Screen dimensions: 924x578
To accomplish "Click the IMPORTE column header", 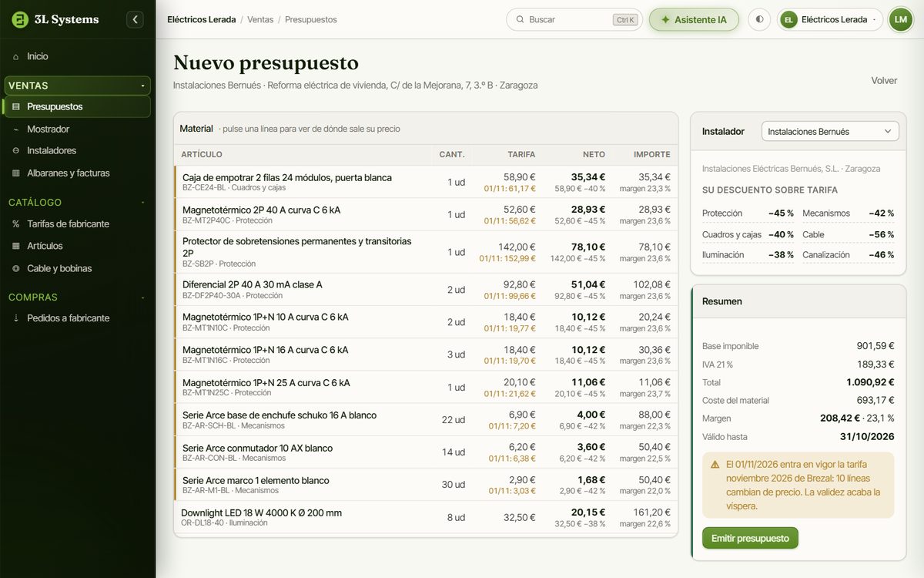I will click(x=651, y=155).
